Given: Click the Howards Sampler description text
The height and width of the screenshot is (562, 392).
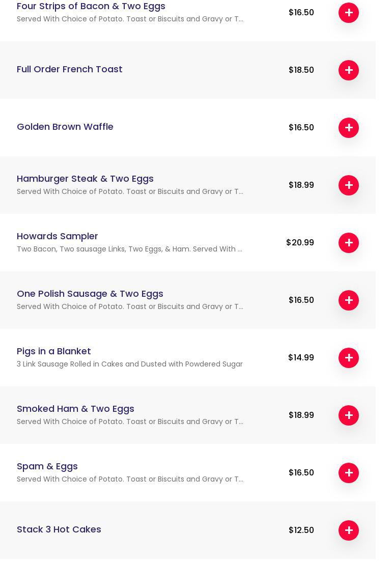Looking at the screenshot, I should pos(129,249).
